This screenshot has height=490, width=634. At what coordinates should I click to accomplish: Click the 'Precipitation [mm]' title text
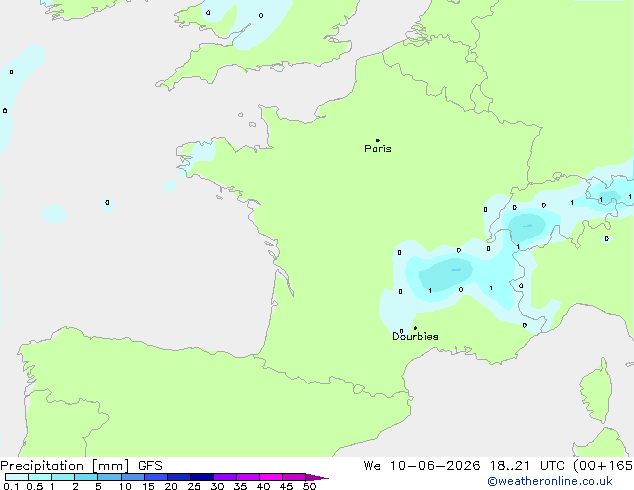65,466
